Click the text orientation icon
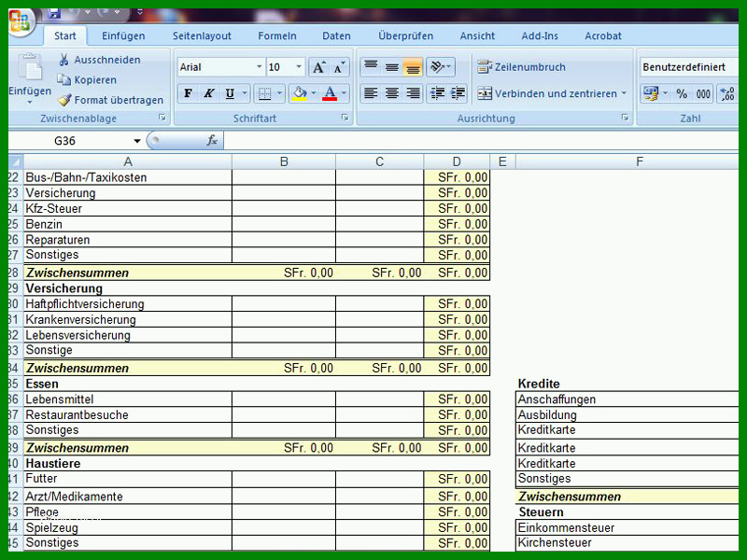747x560 pixels. [436, 66]
